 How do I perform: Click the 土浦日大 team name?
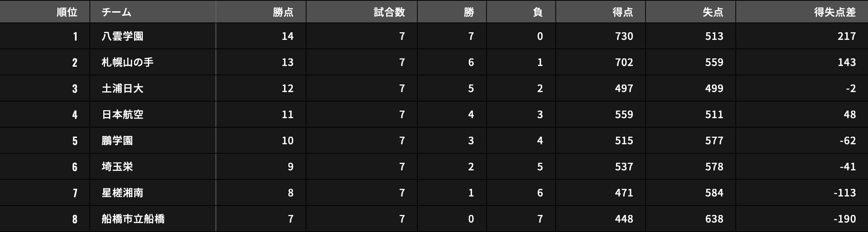tap(122, 88)
